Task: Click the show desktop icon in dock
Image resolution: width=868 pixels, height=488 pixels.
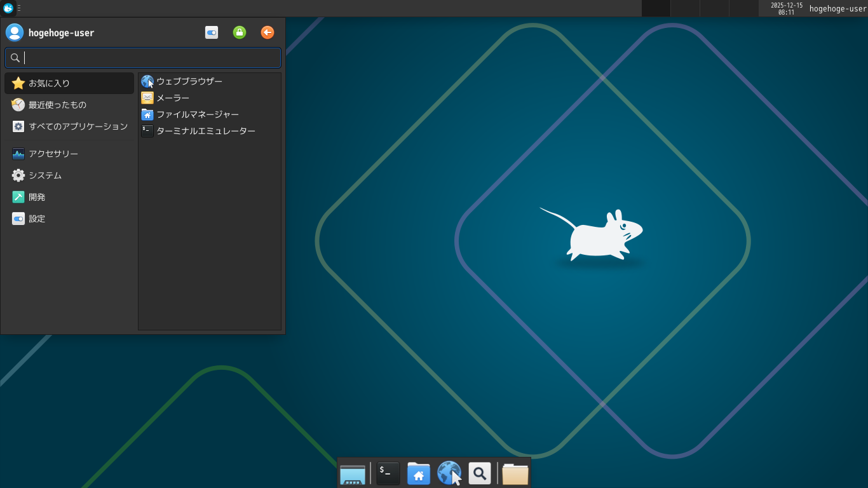Action: point(353,474)
